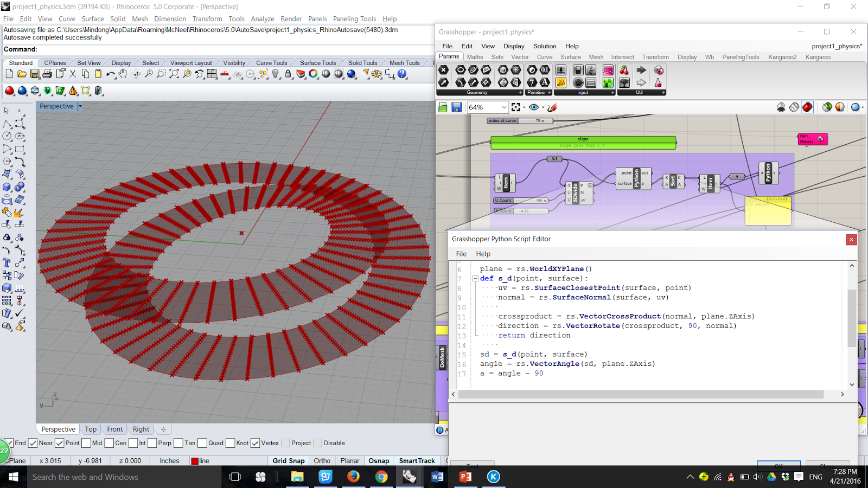868x488 pixels.
Task: Toggle the End osnap checkbox
Action: pos(9,443)
